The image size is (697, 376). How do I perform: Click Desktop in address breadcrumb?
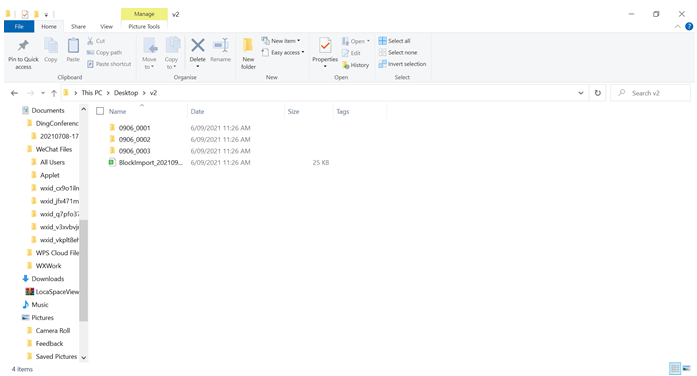tap(126, 93)
